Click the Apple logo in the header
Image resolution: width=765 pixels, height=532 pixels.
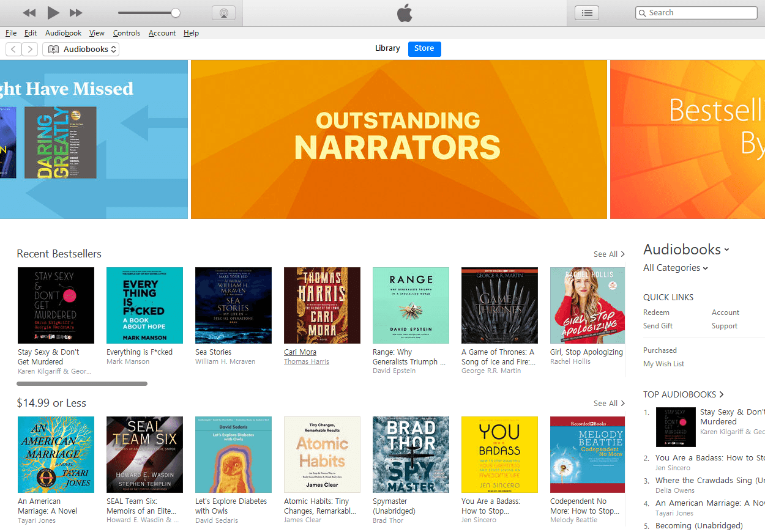pos(405,13)
